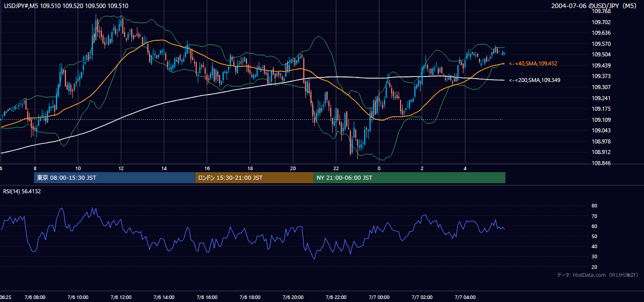Select the 200 SMA 109.349 label
Image resolution: width=644 pixels, height=302 pixels.
(x=535, y=81)
